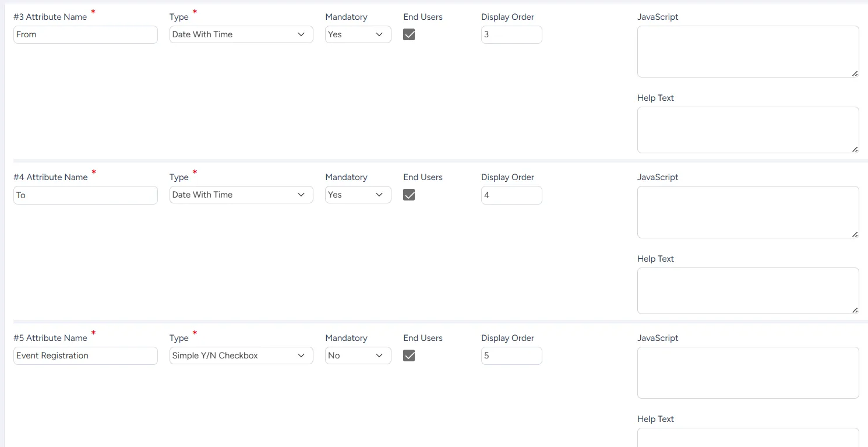
Task: Click the Event Registration attribute name field
Action: coord(86,356)
